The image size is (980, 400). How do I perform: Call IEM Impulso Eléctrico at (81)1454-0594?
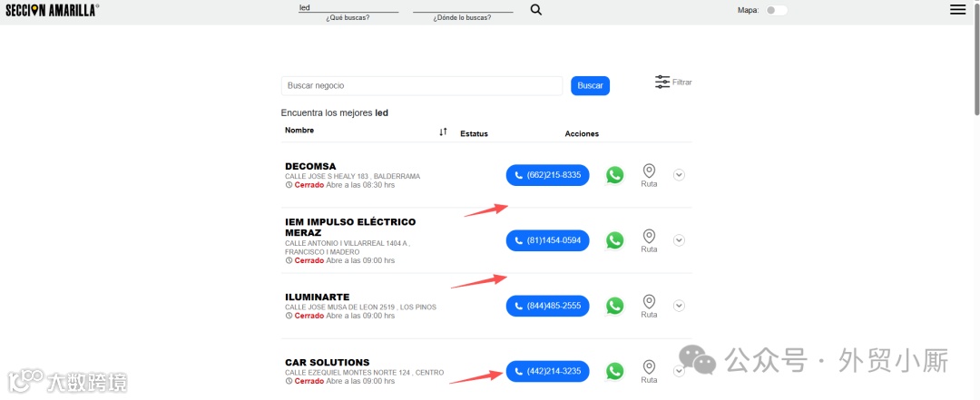coord(547,240)
